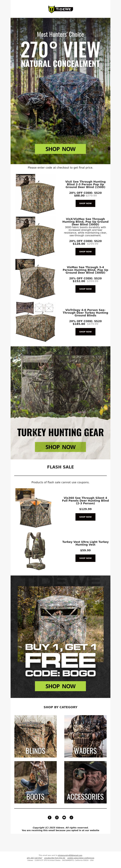This screenshot has height=868, width=121.
Task: Click Shop Now for Vis360 Silent Hunting Blind
Action: tap(85, 517)
